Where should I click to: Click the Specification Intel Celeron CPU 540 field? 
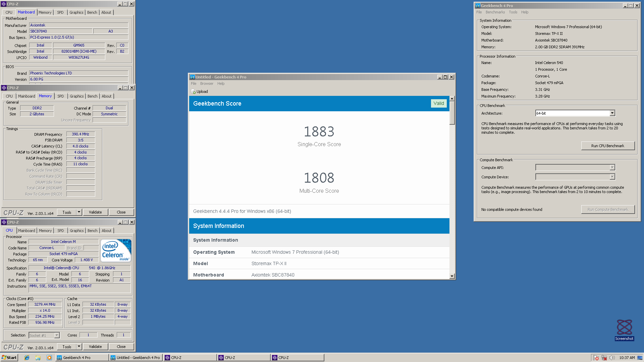(79, 268)
